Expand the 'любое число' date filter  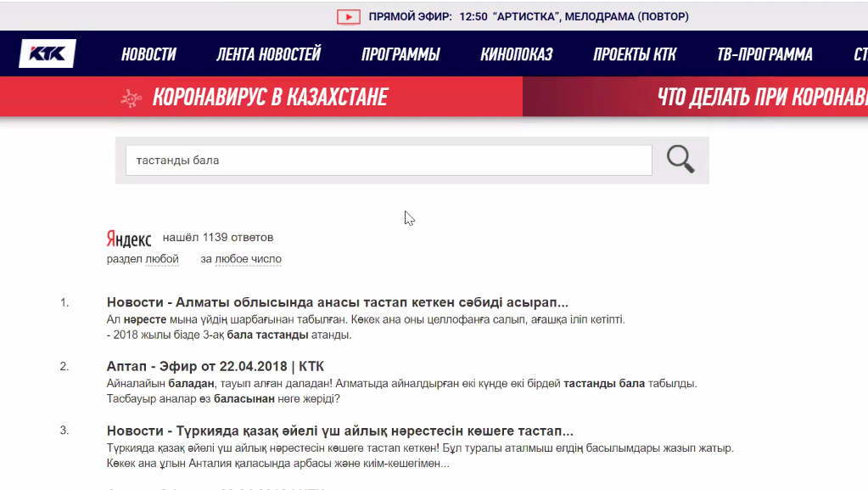248,259
